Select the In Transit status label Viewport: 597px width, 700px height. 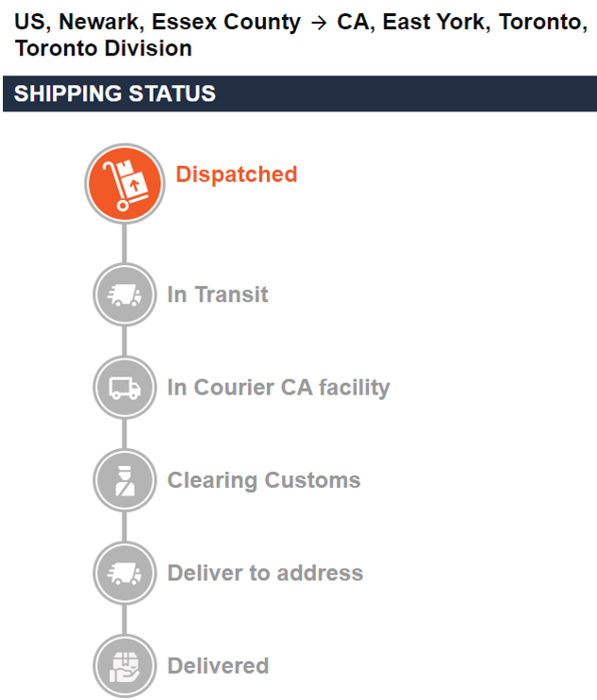[217, 294]
